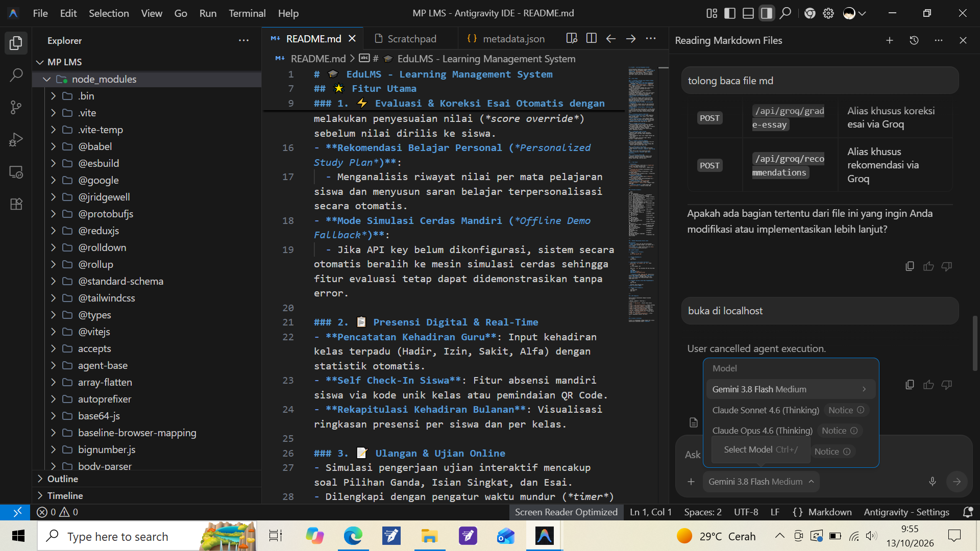Screen dimensions: 980x551
Task: Open the Terminal menu
Action: click(247, 13)
